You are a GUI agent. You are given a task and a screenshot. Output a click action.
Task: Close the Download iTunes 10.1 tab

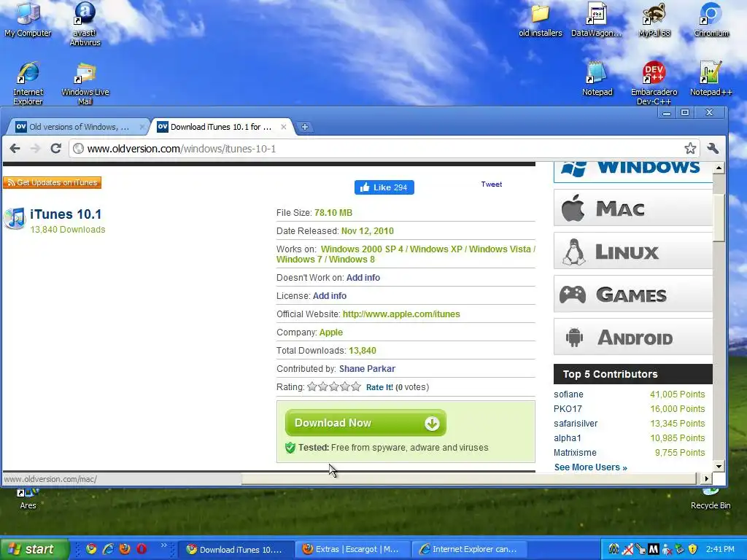(x=284, y=127)
